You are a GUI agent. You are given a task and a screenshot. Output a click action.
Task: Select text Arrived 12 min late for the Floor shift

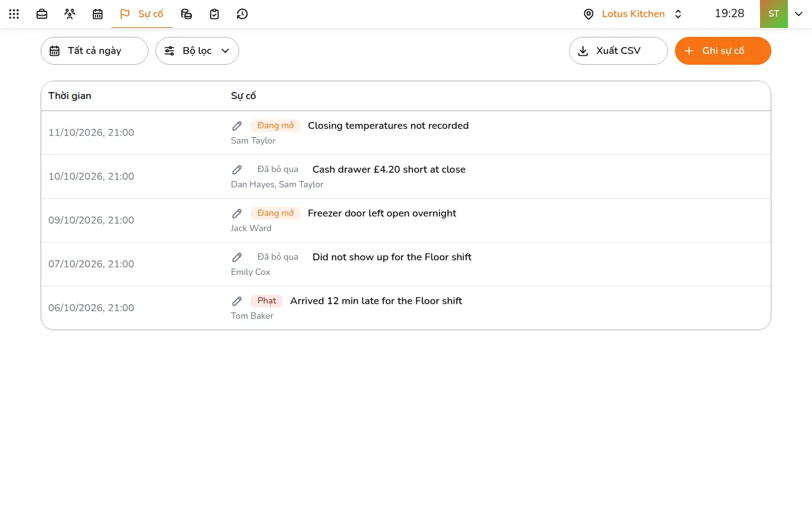coord(376,301)
